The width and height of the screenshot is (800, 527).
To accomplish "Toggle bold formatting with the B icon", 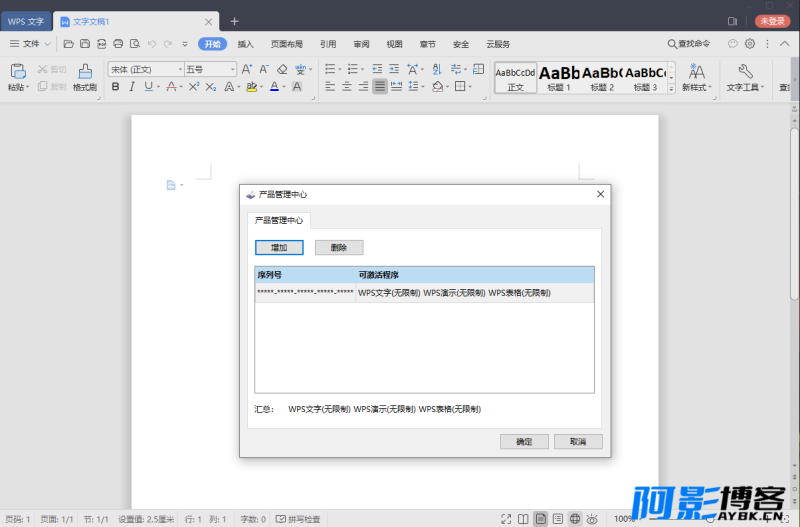I will pos(116,87).
